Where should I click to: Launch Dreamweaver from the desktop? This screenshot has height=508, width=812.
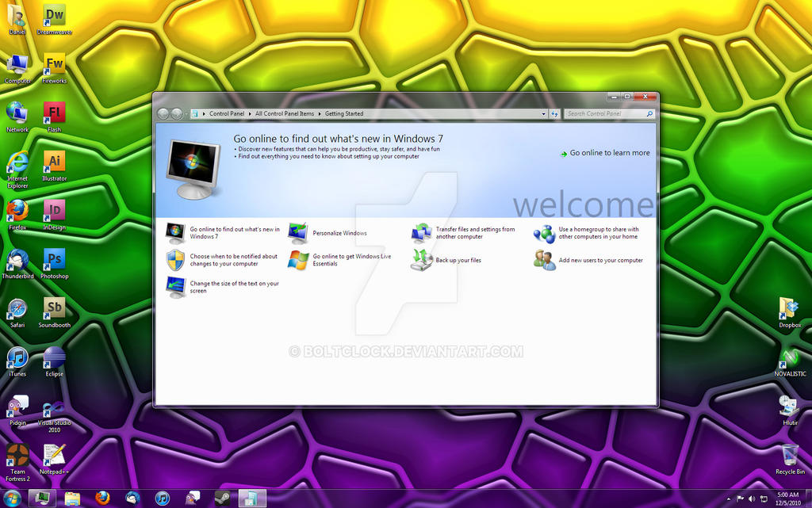[54, 14]
